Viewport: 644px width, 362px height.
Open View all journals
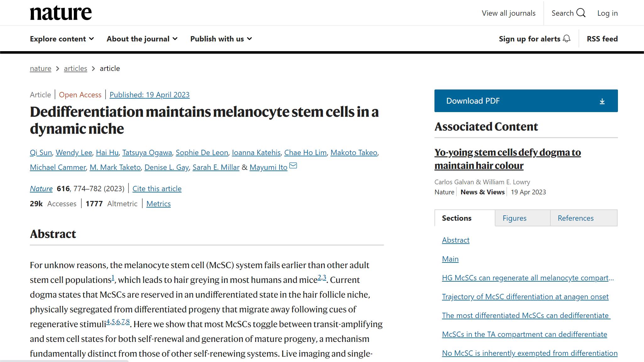pos(508,13)
